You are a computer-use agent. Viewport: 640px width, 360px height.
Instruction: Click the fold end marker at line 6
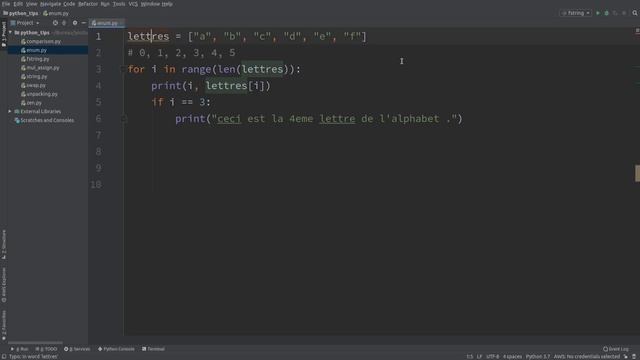pos(124,119)
